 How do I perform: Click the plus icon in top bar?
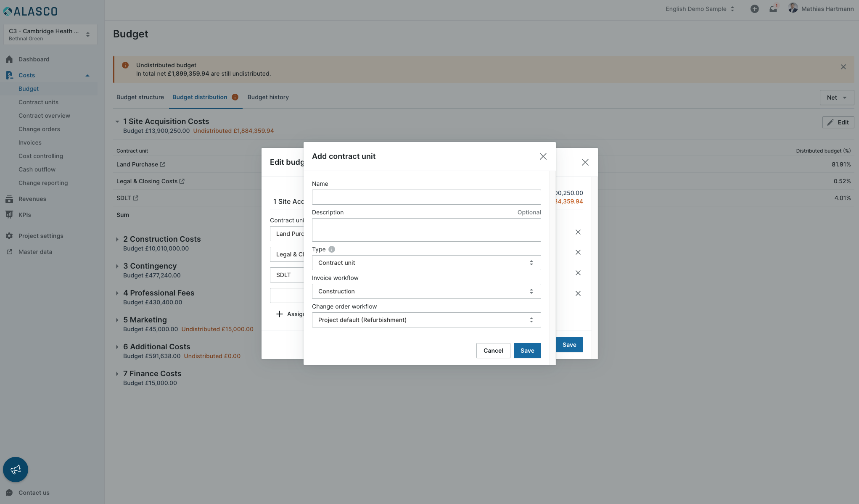754,9
